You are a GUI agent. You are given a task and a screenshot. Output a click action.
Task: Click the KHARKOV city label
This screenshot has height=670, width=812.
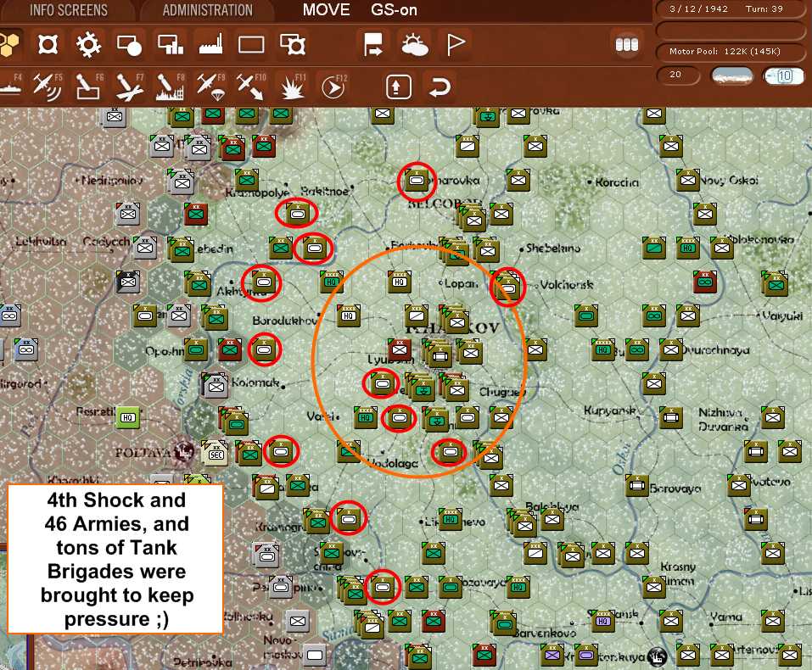452,327
